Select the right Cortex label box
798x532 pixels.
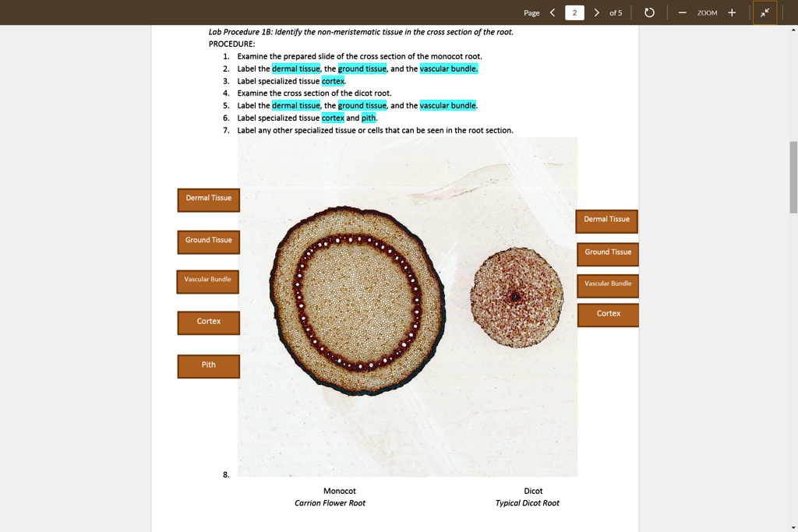pos(608,314)
